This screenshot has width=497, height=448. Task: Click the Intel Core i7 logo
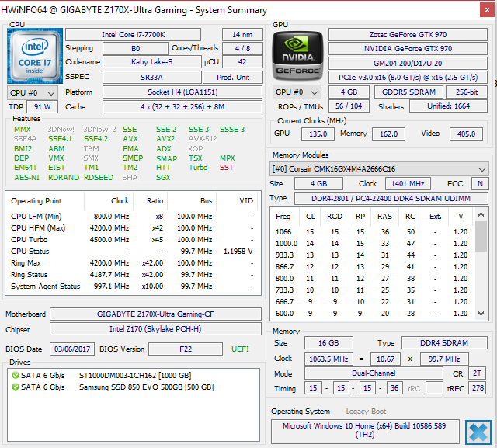[35, 55]
